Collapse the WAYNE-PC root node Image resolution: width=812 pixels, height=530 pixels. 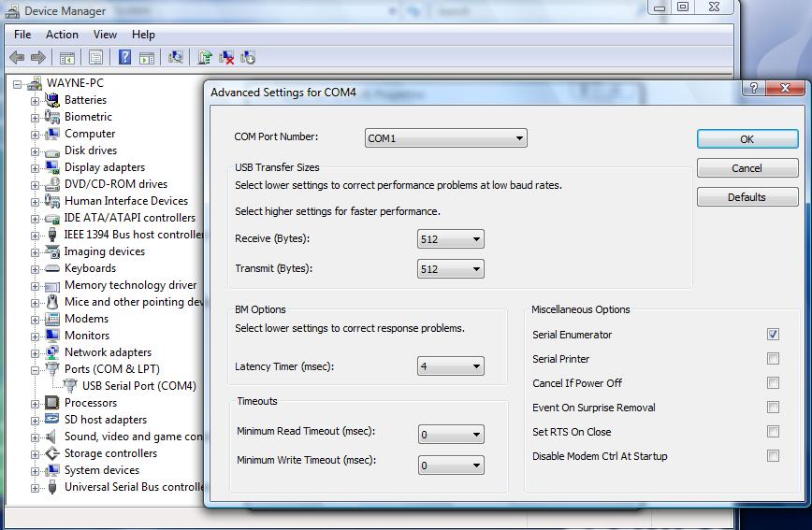[x=17, y=84]
